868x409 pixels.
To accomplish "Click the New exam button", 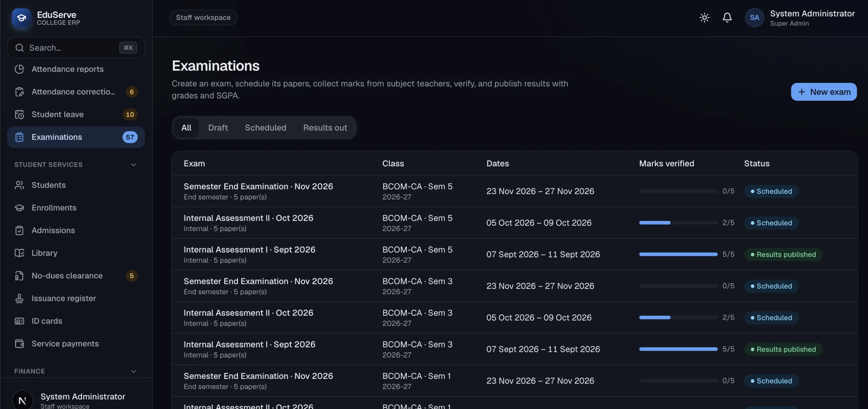I will coord(824,92).
